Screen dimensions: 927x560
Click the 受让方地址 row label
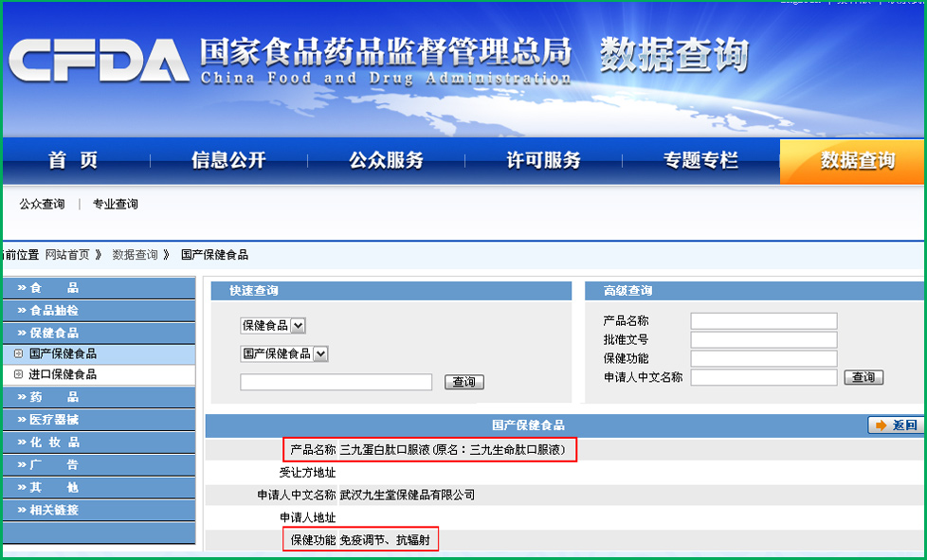point(307,473)
